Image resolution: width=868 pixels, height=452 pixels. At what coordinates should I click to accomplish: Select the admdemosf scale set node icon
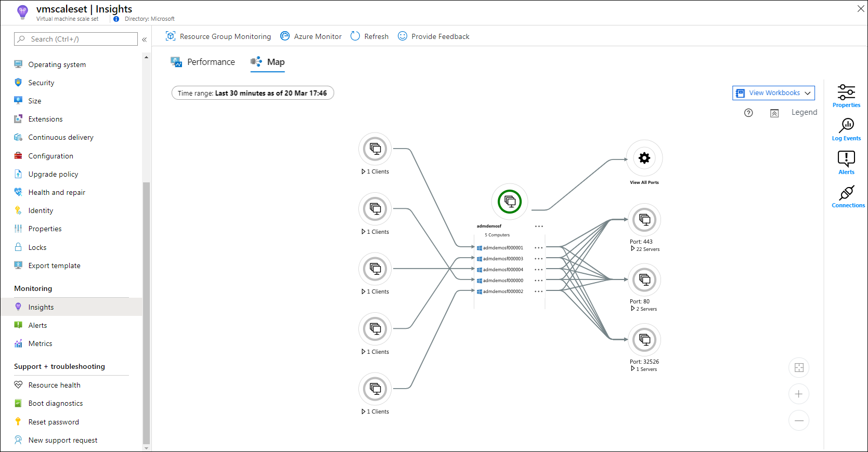(510, 202)
